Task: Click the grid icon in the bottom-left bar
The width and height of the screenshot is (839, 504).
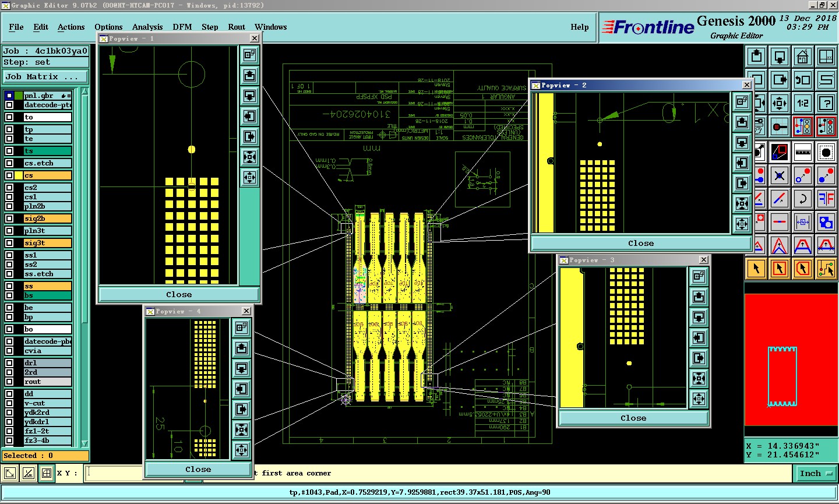Action: (47, 473)
